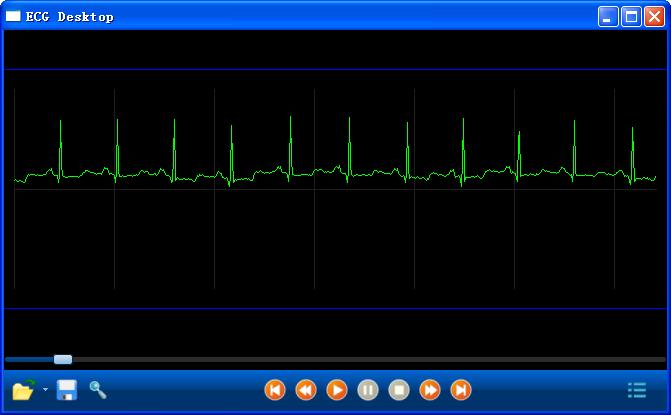This screenshot has height=415, width=671.
Task: Fast forward the ECG playback
Action: click(430, 390)
